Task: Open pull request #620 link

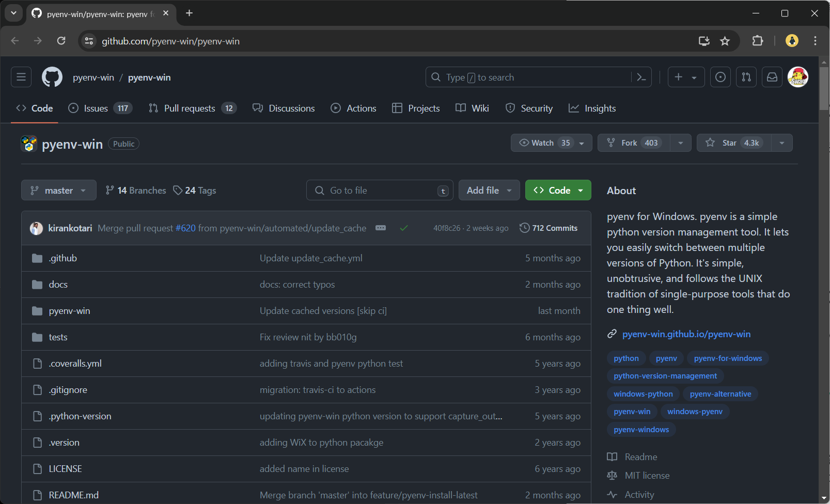Action: point(185,228)
